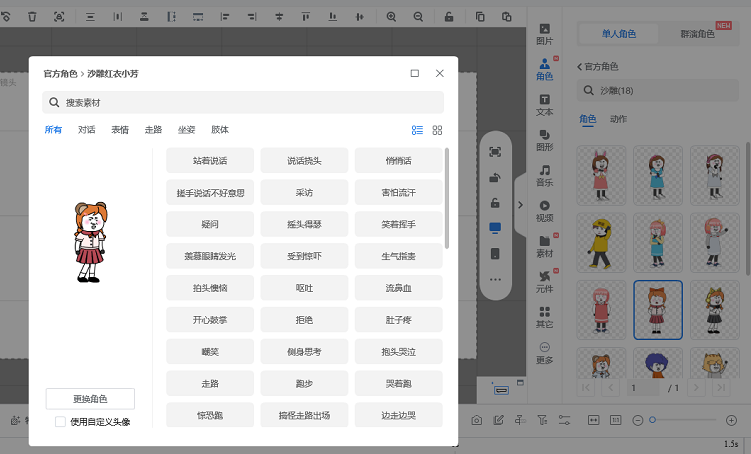Select the yellow hoodie character thumbnail
The width and height of the screenshot is (751, 454).
[601, 243]
